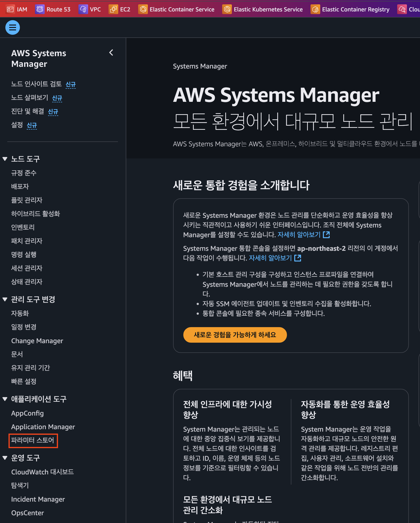Screen dimensions: 420x523
Task: Click 신규 badge next to 노드 인사이트 검토
Action: click(x=71, y=84)
